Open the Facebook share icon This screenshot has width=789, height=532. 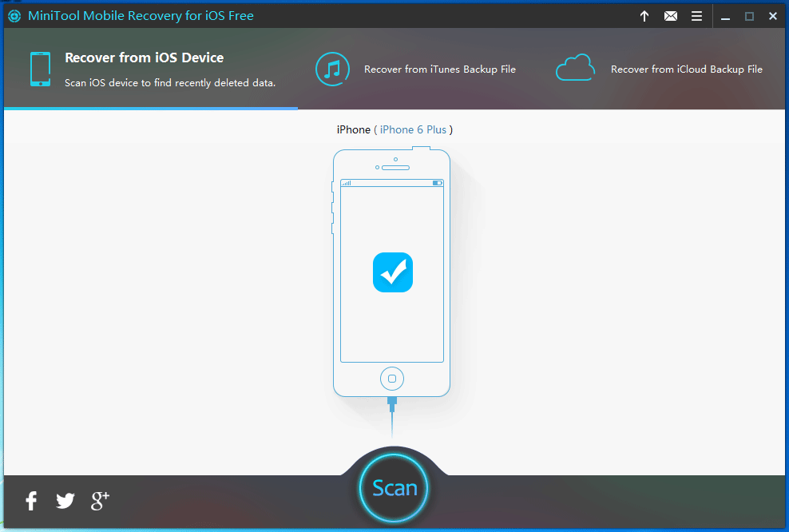coord(31,501)
